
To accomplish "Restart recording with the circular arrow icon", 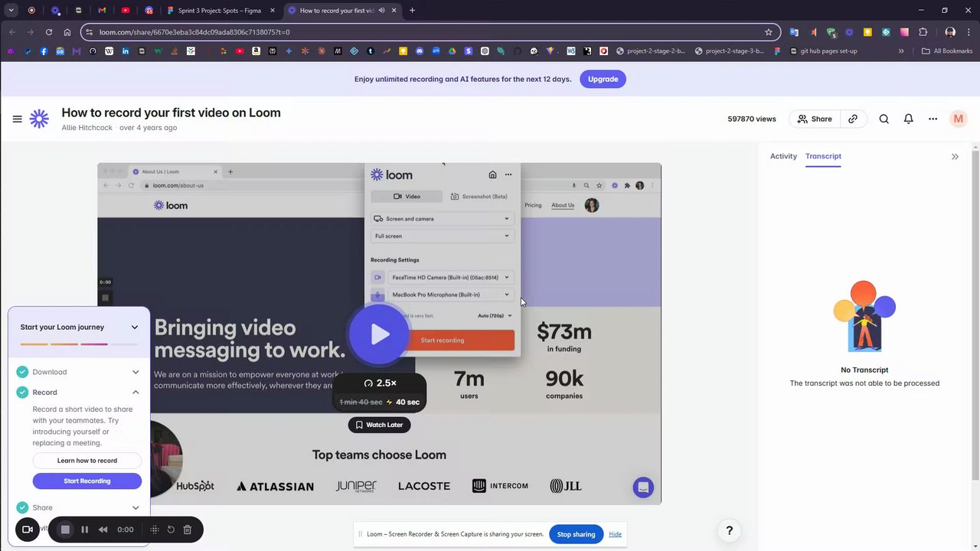I will (x=171, y=530).
